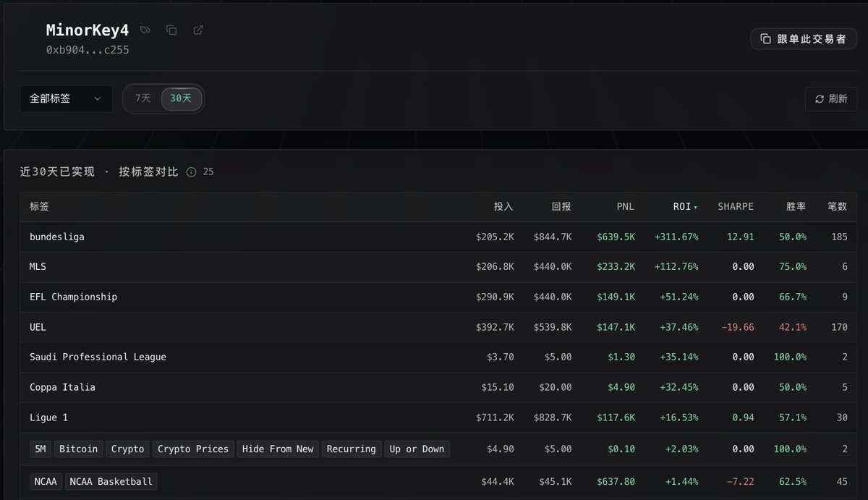Click the Recurring tag chip

[x=352, y=449]
